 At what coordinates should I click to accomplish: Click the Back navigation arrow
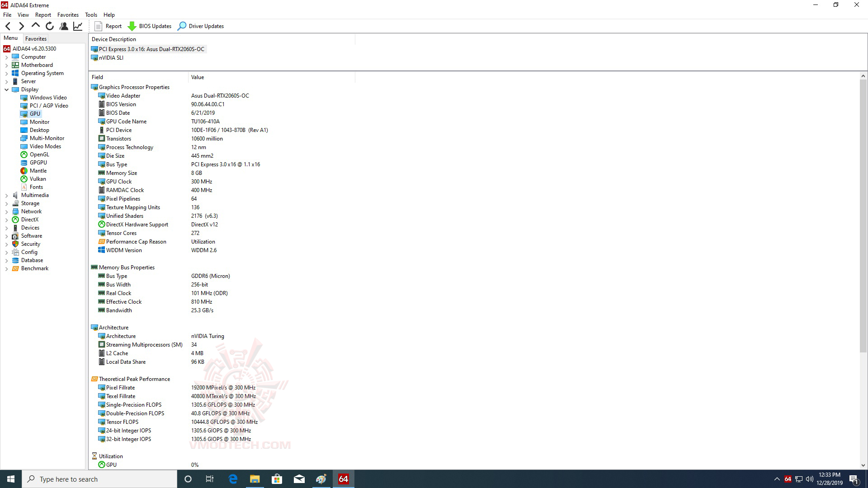coord(8,26)
